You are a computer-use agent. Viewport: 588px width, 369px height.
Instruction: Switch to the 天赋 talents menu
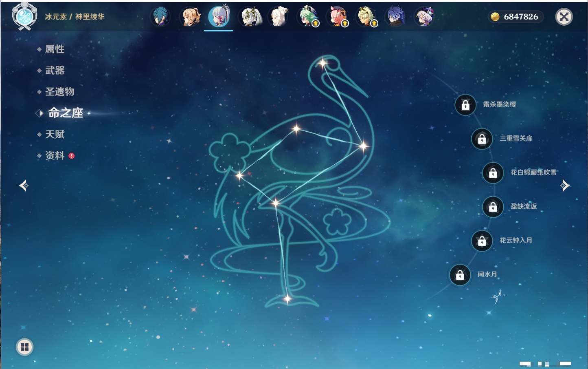[55, 135]
